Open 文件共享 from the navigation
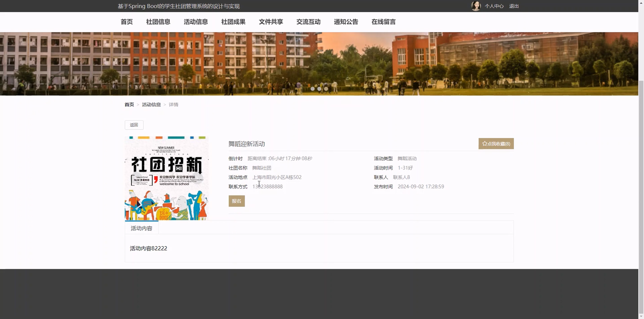 click(271, 22)
